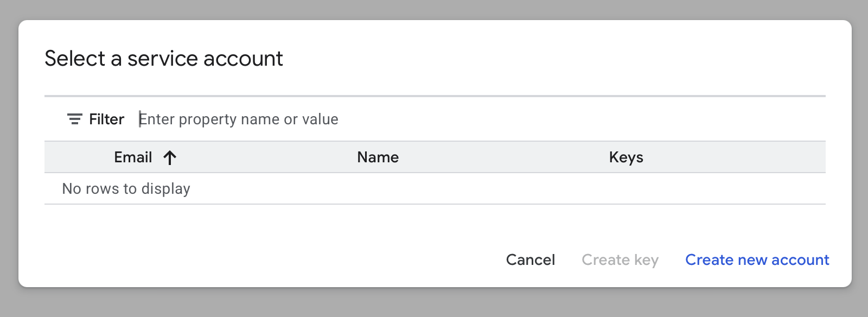Image resolution: width=868 pixels, height=317 pixels.
Task: Sort the table by the Name column
Action: pos(378,157)
